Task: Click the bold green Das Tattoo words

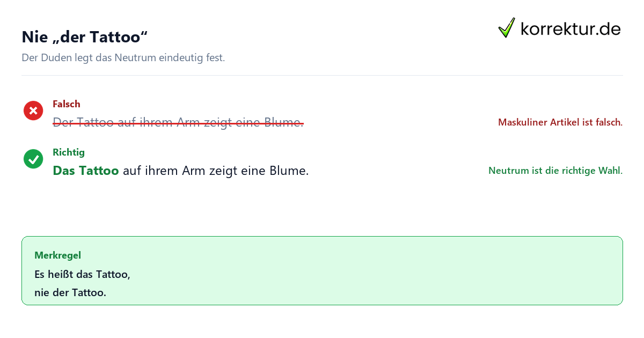Action: tap(86, 171)
